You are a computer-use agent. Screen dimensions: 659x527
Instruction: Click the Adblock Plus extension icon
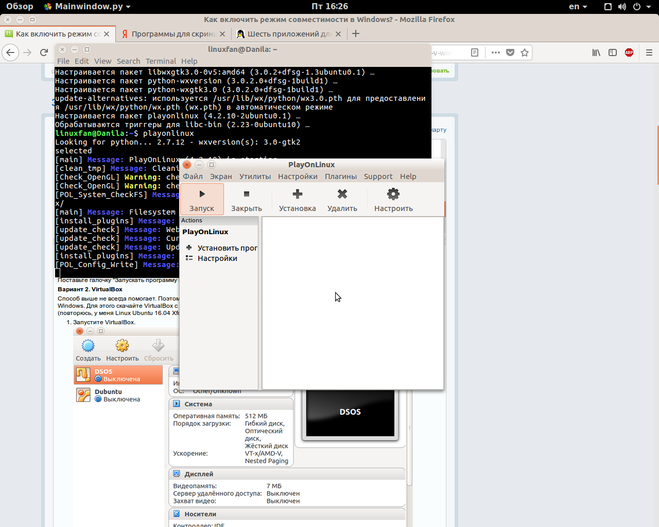coord(629,53)
